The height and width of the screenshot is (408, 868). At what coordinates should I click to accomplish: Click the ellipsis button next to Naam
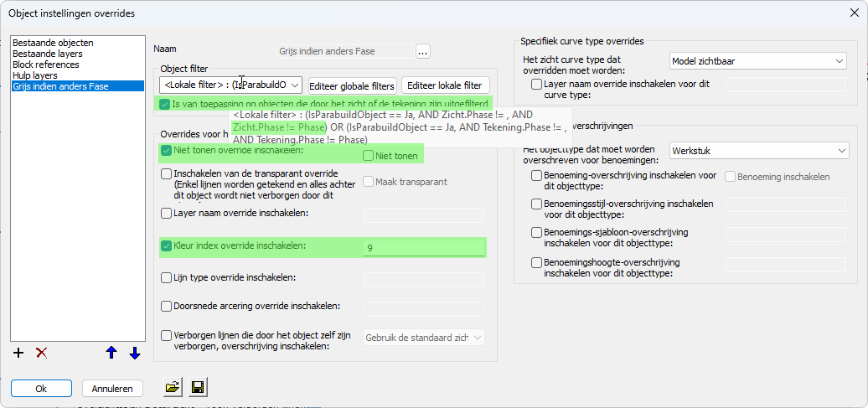pos(422,51)
